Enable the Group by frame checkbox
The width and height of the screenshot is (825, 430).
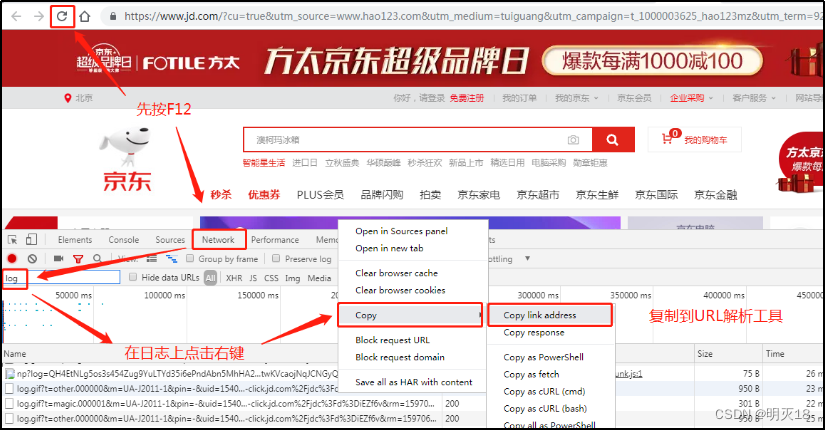click(190, 258)
